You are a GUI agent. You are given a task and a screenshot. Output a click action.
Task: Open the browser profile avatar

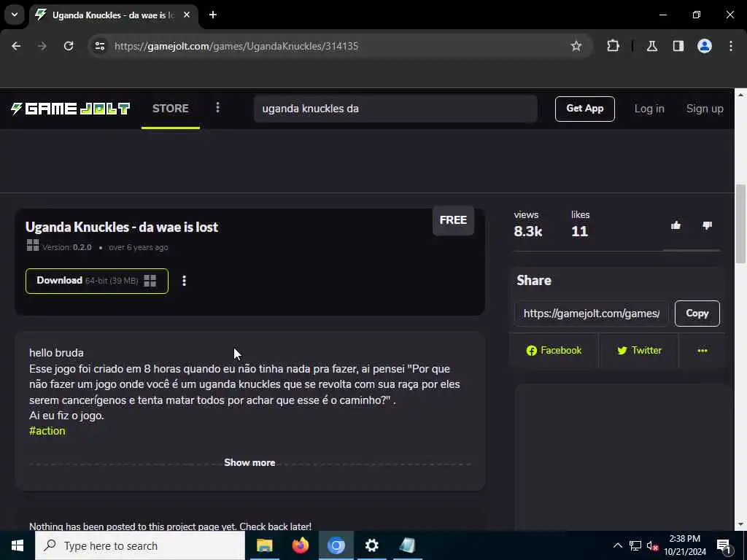click(705, 46)
